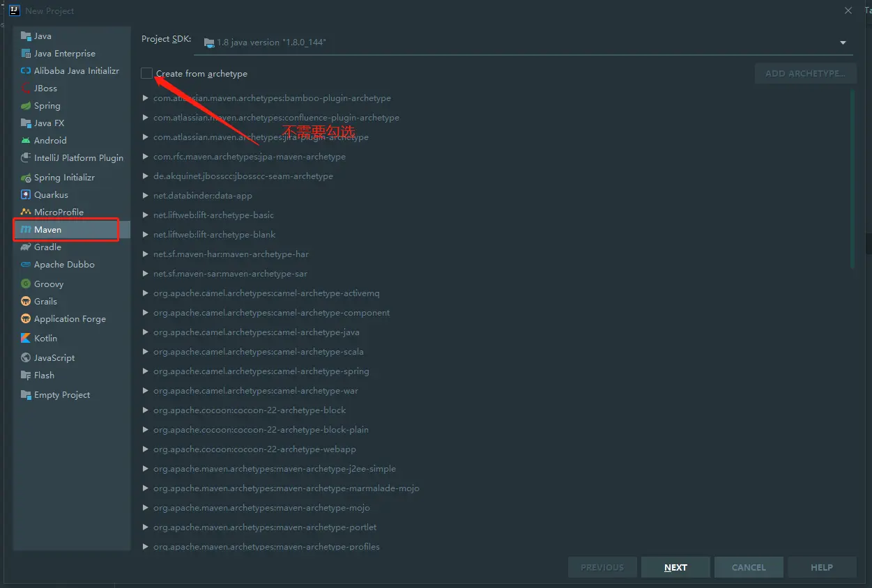872x588 pixels.
Task: Toggle the Create from archetype checkbox
Action: click(x=146, y=73)
